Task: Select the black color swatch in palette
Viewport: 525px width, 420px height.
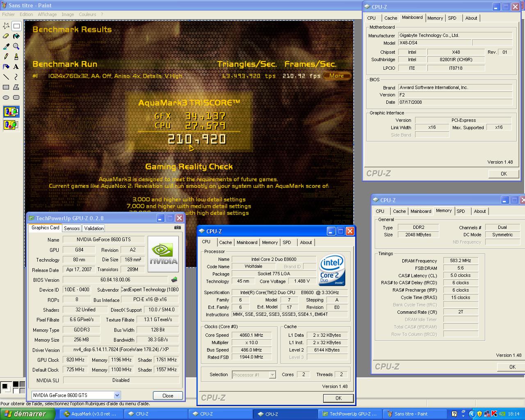Action: point(16,384)
